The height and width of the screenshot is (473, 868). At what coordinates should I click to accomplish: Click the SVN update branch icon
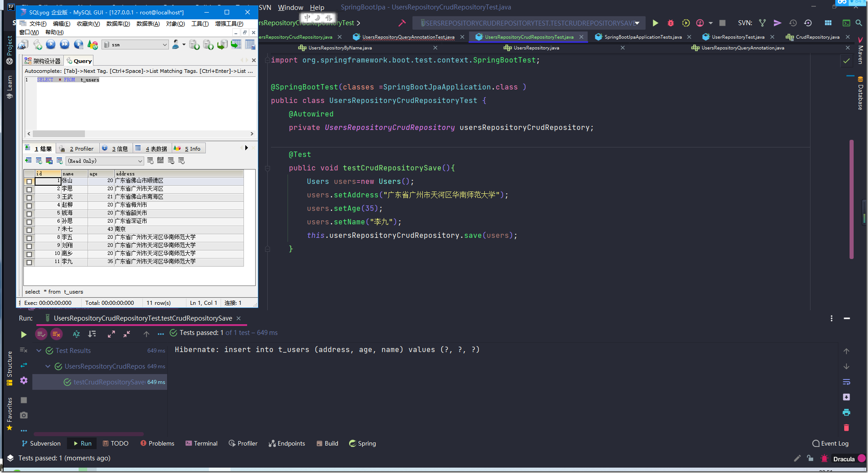(762, 23)
